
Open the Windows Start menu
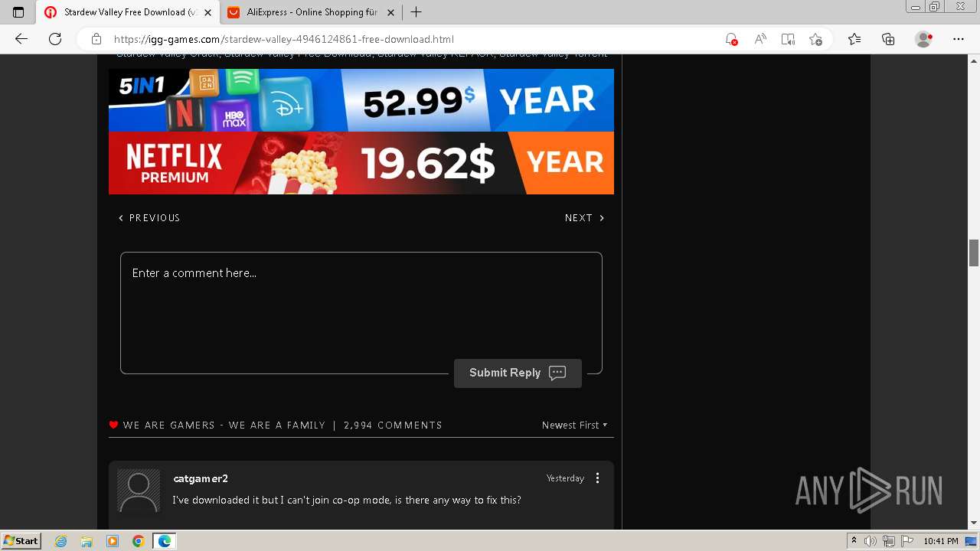21,541
